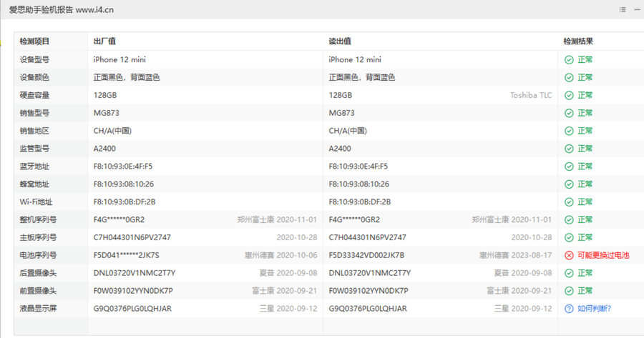Image resolution: width=644 pixels, height=338 pixels.
Task: Click green check icon in 销售地区 row
Action: (x=569, y=131)
